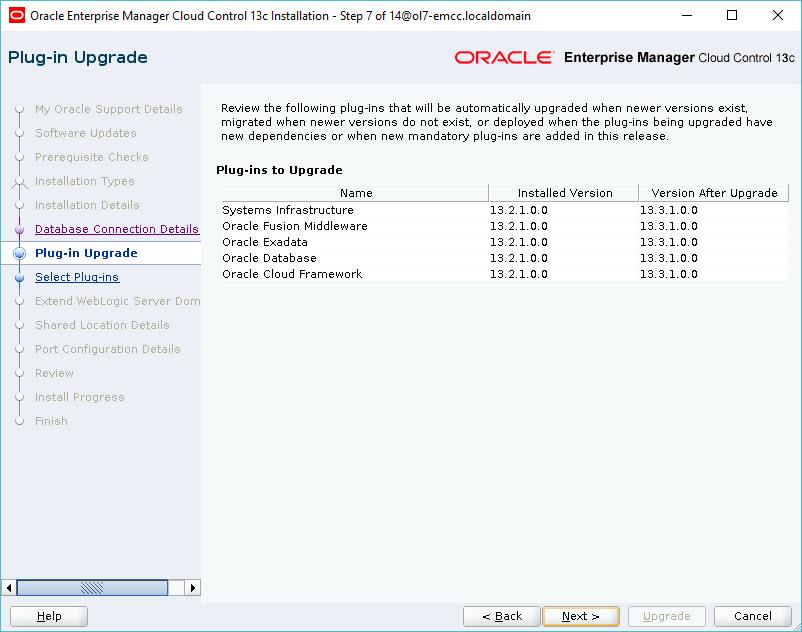Select the Oracle Exadata plug-in row
Image resolution: width=802 pixels, height=632 pixels.
point(504,242)
